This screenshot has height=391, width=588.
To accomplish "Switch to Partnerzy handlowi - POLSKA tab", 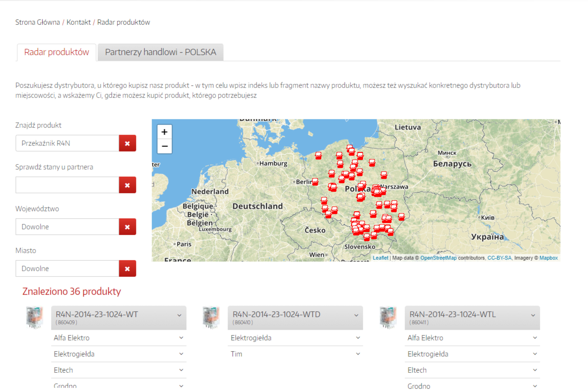I will click(160, 52).
